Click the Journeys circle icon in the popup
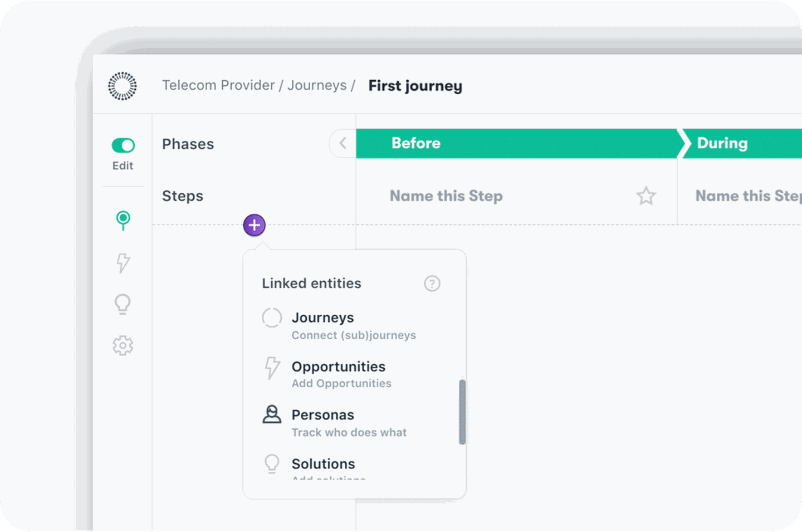This screenshot has width=802, height=532. [x=272, y=318]
